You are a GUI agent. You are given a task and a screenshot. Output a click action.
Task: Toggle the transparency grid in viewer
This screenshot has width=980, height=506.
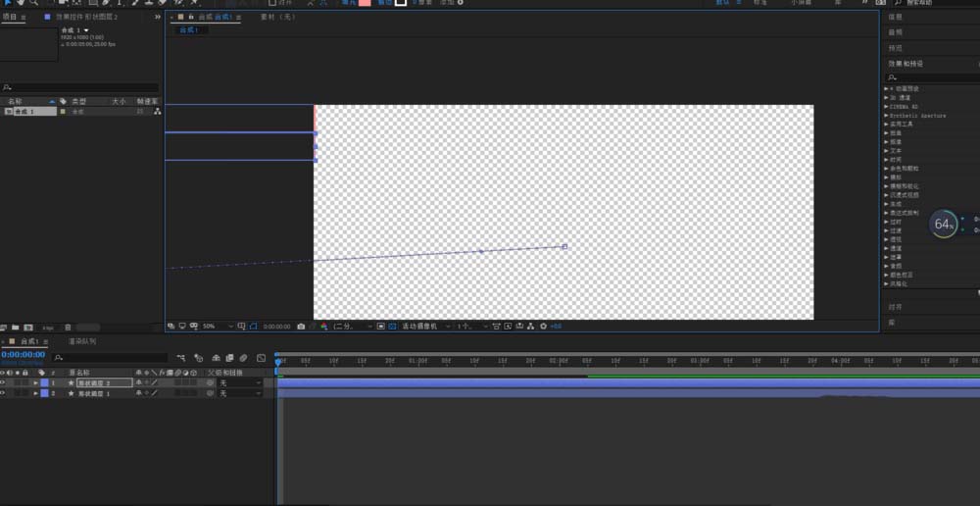pyautogui.click(x=393, y=326)
